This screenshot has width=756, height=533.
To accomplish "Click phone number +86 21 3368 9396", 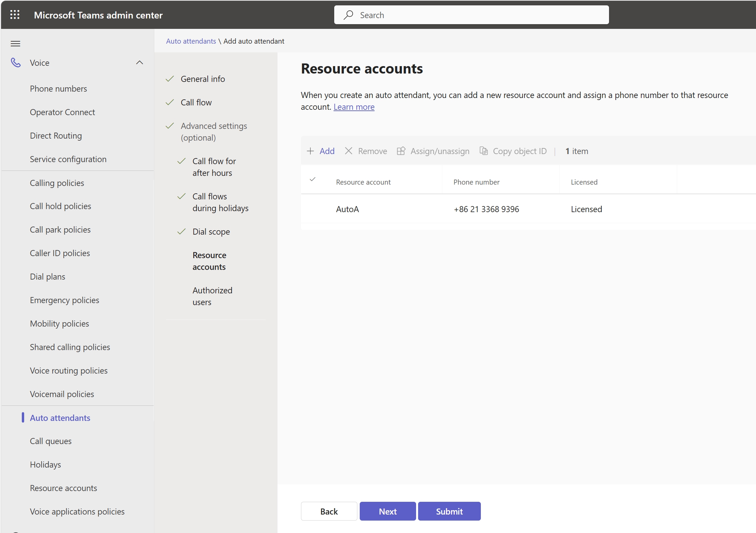I will click(486, 209).
